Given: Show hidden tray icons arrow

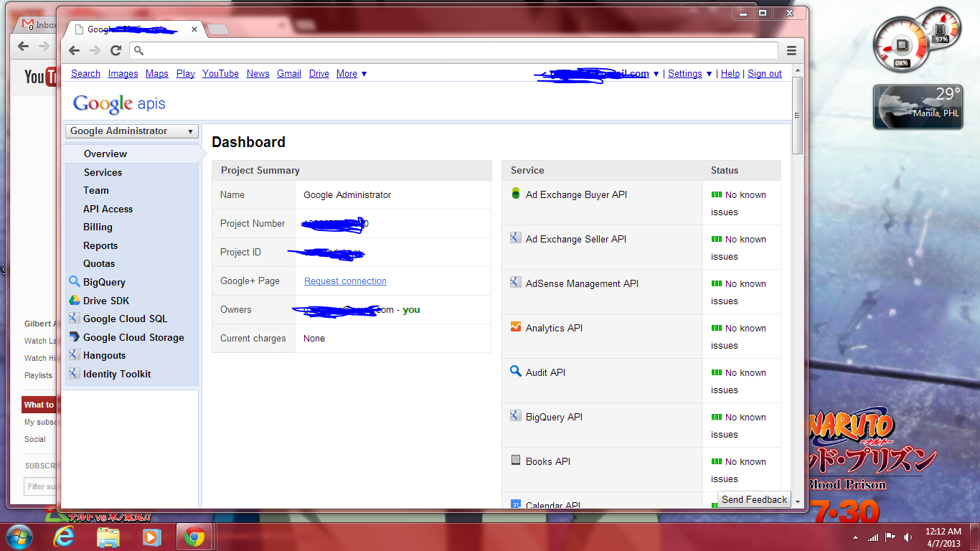Looking at the screenshot, I should coord(855,537).
